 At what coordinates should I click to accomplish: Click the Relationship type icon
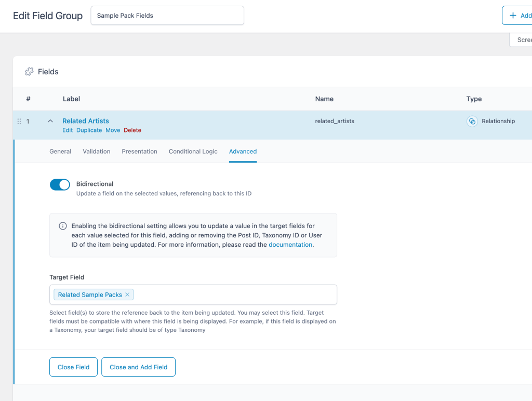click(472, 121)
